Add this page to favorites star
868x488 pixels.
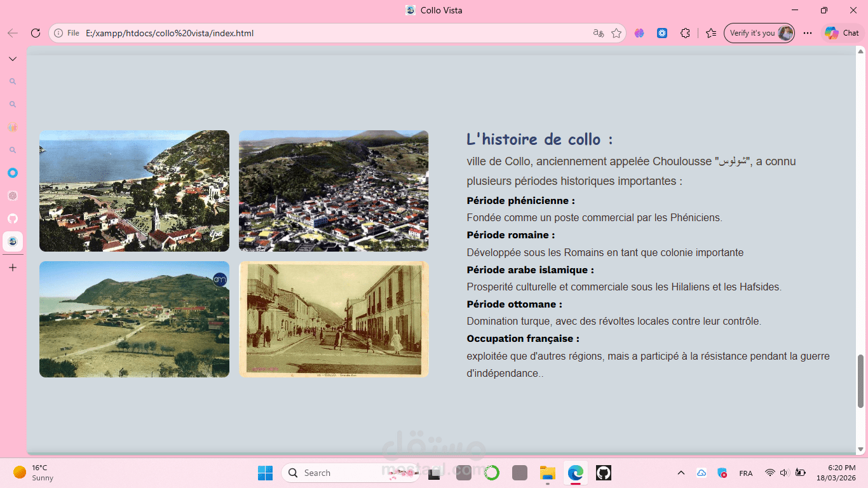616,33
